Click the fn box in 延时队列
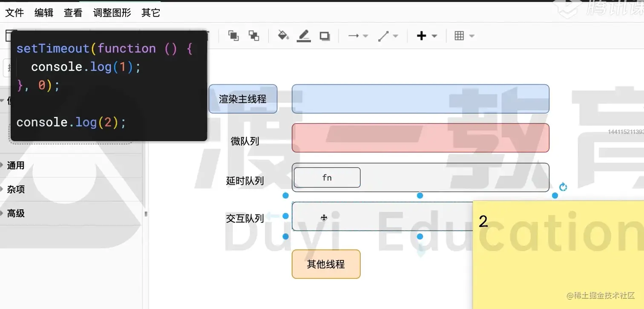 tap(327, 178)
